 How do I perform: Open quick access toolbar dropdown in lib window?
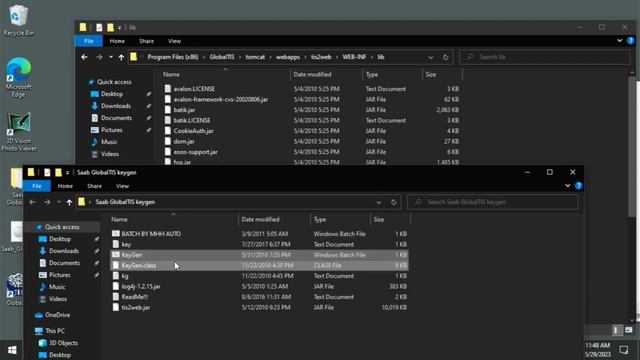(119, 27)
